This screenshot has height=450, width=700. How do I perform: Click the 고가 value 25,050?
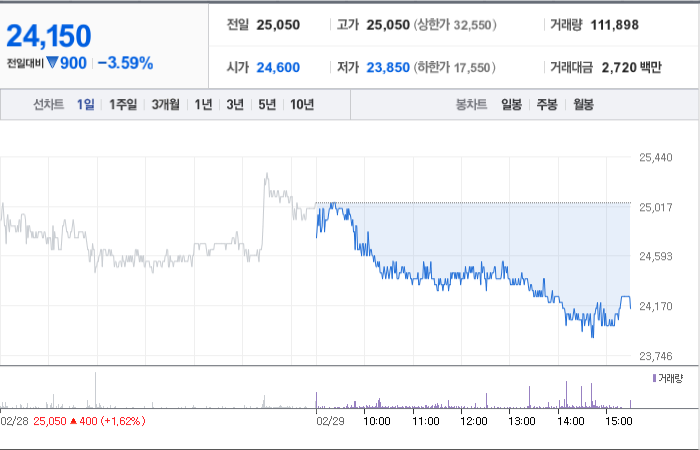(388, 25)
